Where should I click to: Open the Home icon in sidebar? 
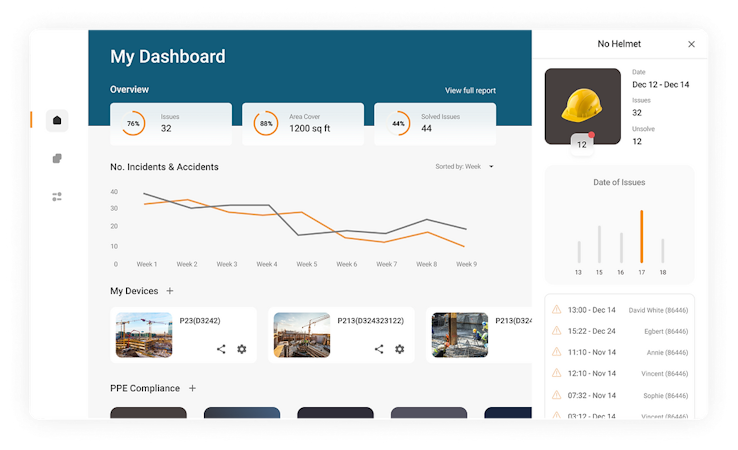pos(57,121)
